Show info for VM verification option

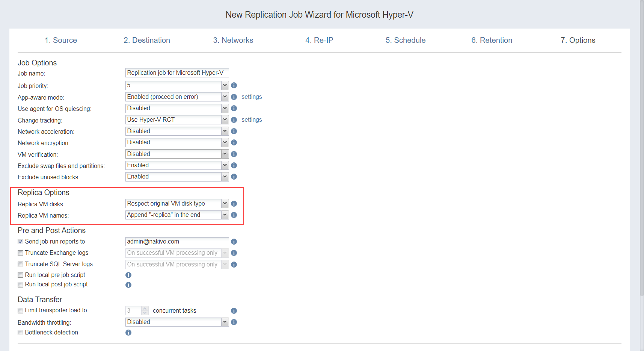click(234, 154)
